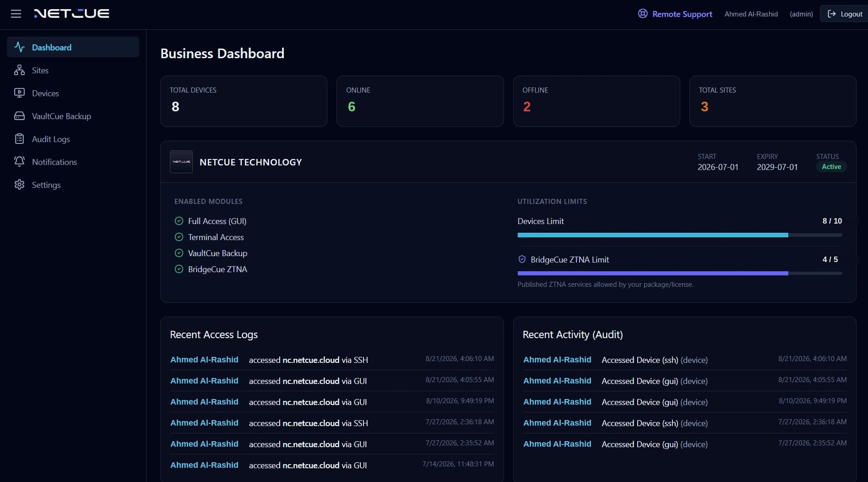Click the expiry date 2029-07-01

[x=777, y=167]
